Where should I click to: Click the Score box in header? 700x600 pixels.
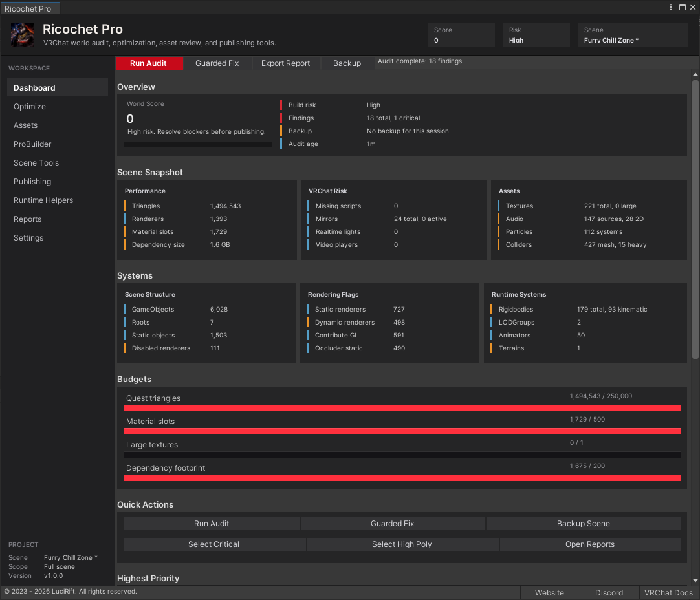click(x=461, y=35)
